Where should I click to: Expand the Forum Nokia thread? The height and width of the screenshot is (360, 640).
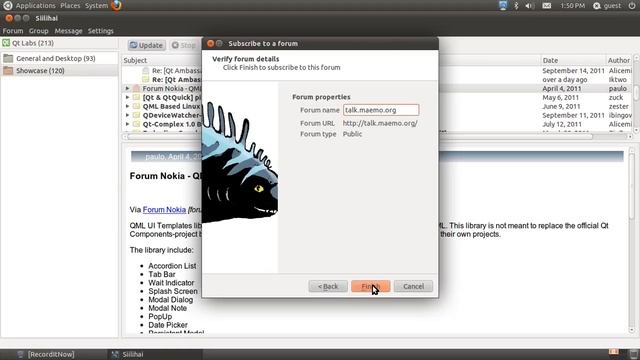tap(127, 89)
